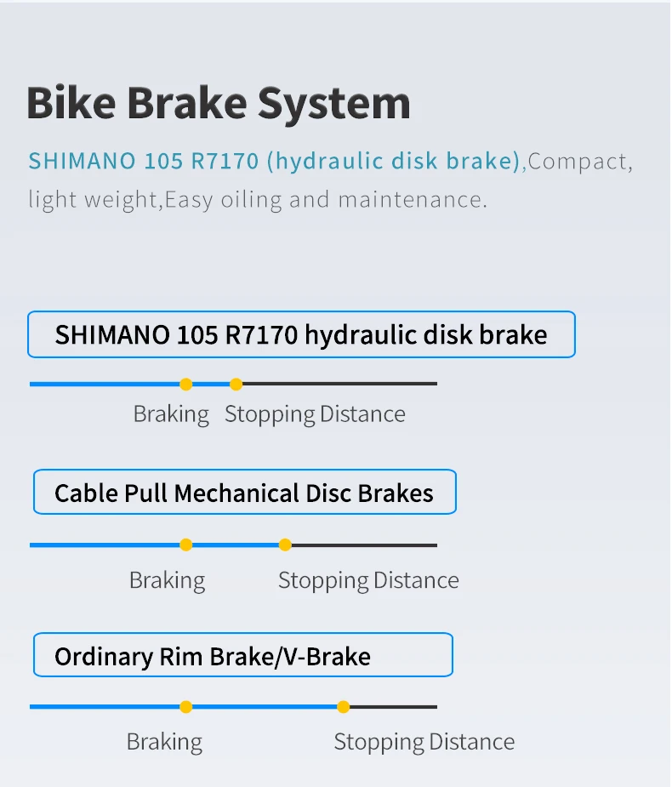
Task: Select the Cable Pull Mechanical Disc Brakes box
Action: [x=244, y=493]
